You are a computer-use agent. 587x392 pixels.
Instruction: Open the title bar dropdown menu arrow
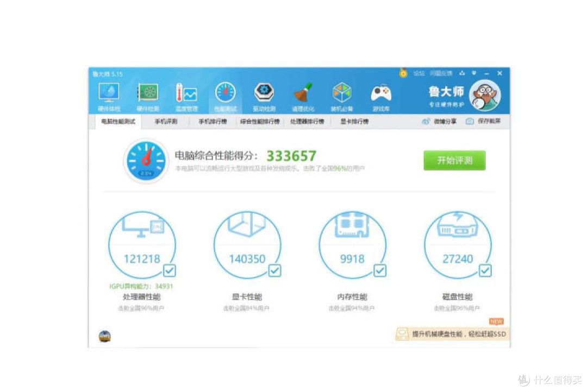(x=474, y=73)
